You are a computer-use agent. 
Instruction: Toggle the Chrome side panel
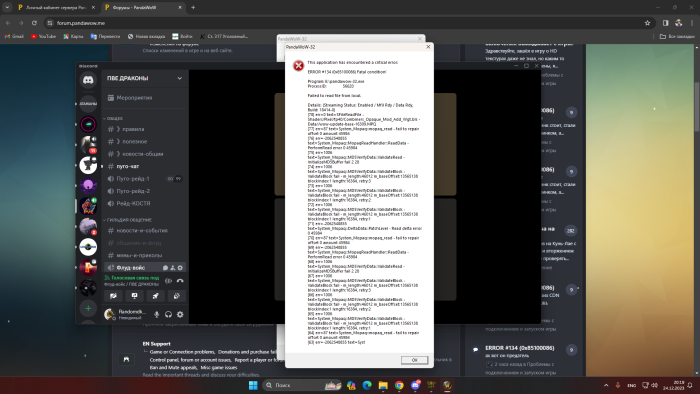[x=665, y=23]
